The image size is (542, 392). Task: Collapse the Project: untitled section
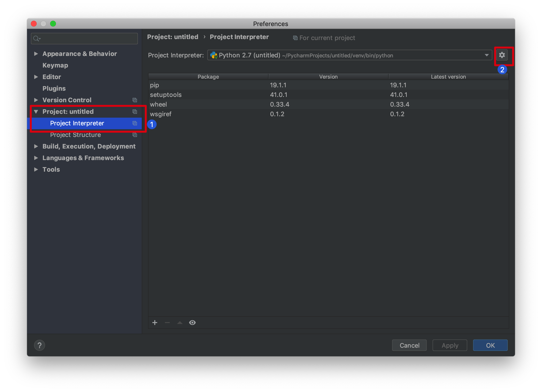coord(36,111)
